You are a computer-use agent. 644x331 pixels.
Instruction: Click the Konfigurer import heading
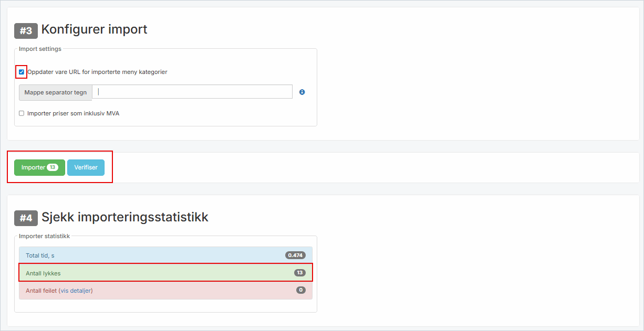pyautogui.click(x=94, y=29)
